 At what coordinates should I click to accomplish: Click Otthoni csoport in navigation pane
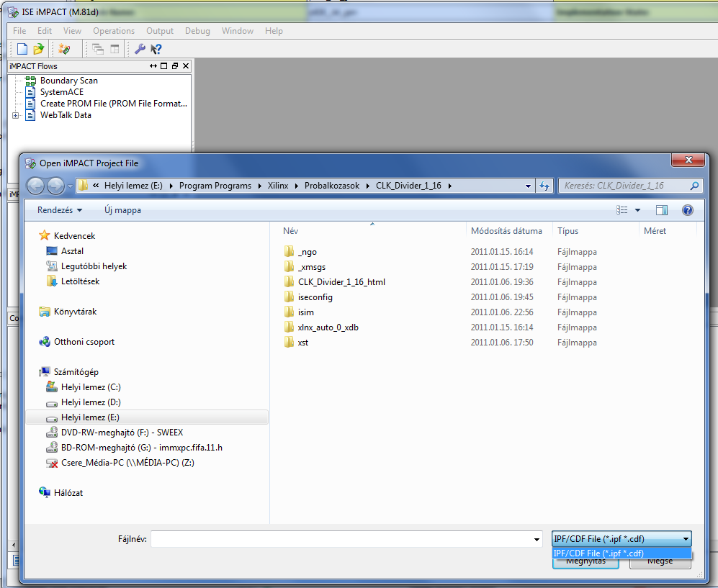tap(84, 341)
